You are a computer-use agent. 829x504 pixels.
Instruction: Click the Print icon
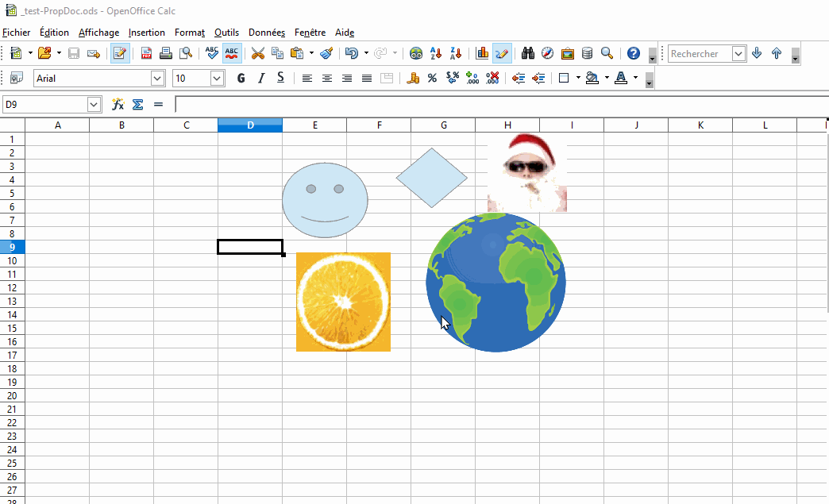coord(165,53)
